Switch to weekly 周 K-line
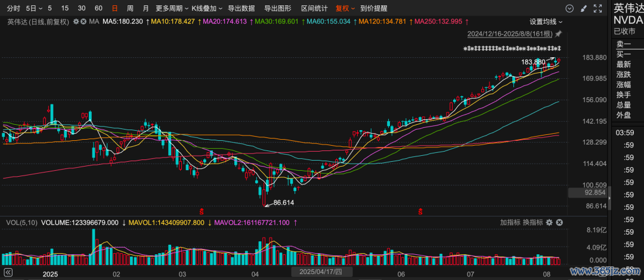 130,8
